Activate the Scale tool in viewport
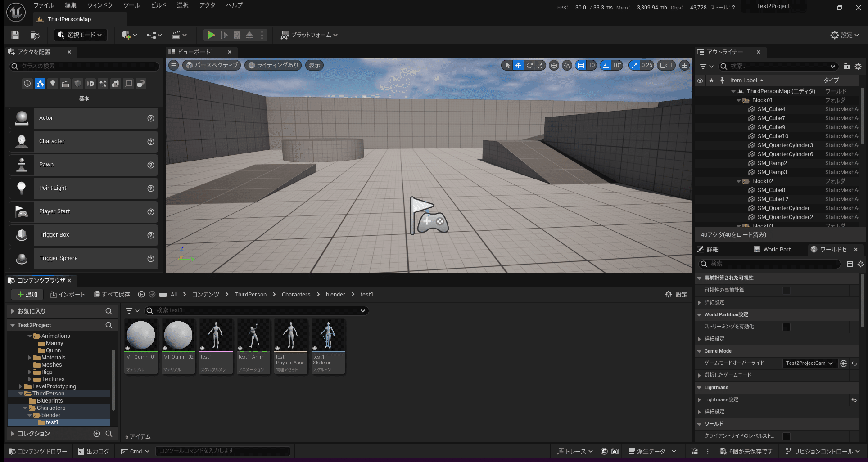The image size is (868, 462). (x=540, y=65)
